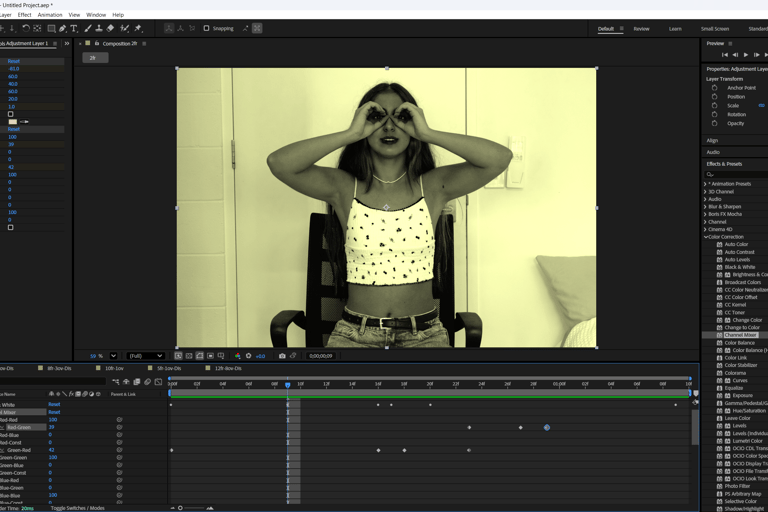Toggle the Scale stopwatch

click(714, 105)
